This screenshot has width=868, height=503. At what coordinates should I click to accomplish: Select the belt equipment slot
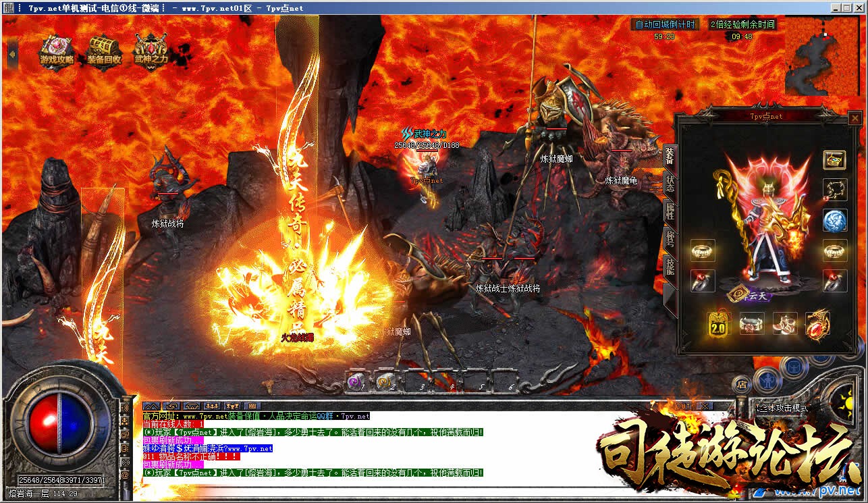[x=752, y=323]
